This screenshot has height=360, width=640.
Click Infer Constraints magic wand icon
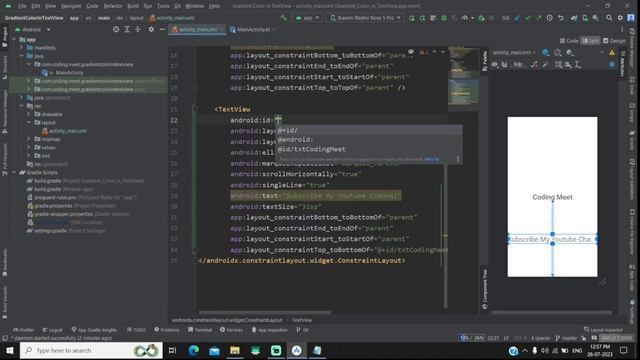coord(545,64)
